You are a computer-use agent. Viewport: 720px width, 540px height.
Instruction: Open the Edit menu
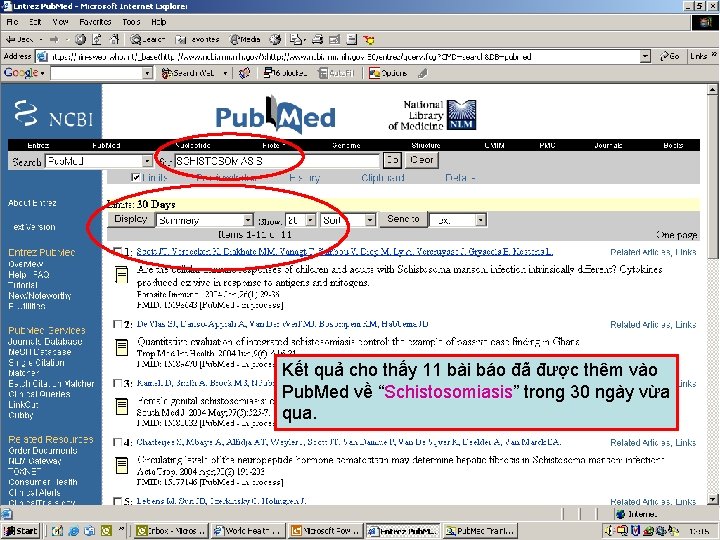35,22
